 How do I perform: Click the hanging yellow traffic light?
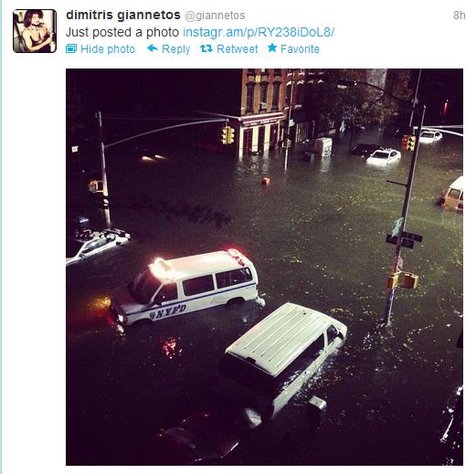click(x=227, y=135)
